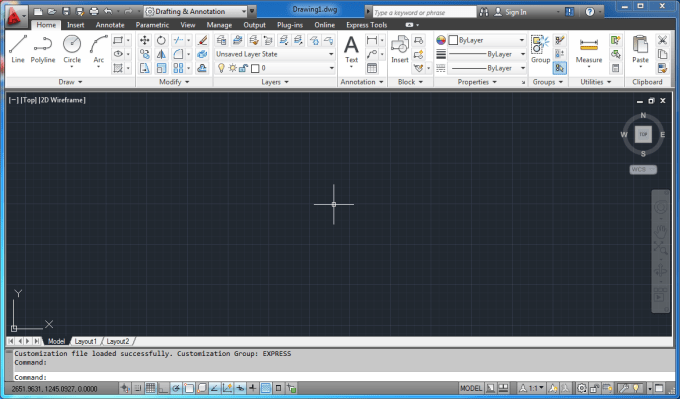Viewport: 680px width, 399px height.
Task: Toggle Show/Hide Lineweight in status bar
Action: tap(253, 388)
